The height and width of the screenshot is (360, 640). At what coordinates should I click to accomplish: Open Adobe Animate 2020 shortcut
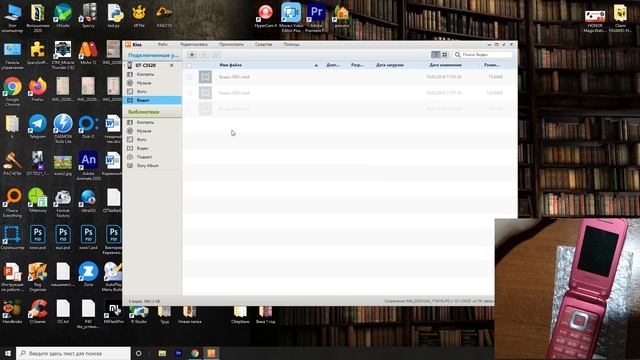tap(88, 166)
